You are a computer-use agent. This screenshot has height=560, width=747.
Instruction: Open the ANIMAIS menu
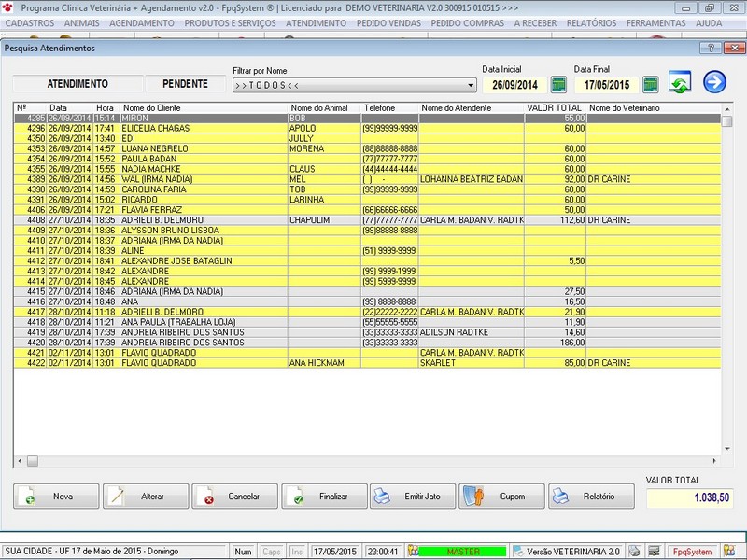tap(82, 22)
